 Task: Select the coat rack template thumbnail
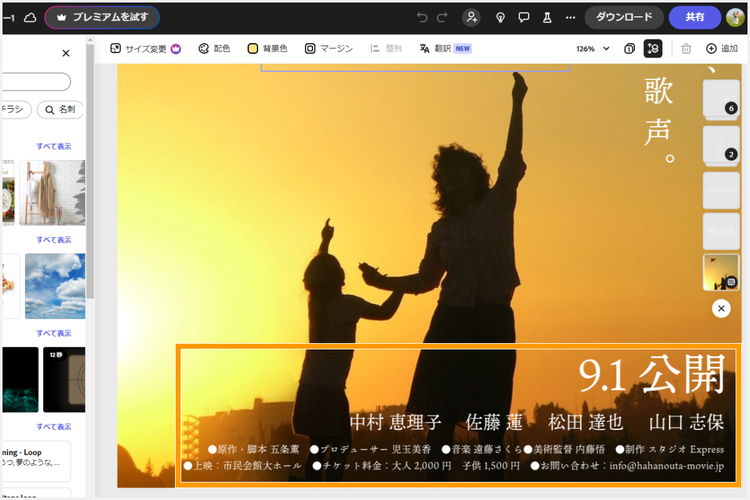[x=52, y=193]
